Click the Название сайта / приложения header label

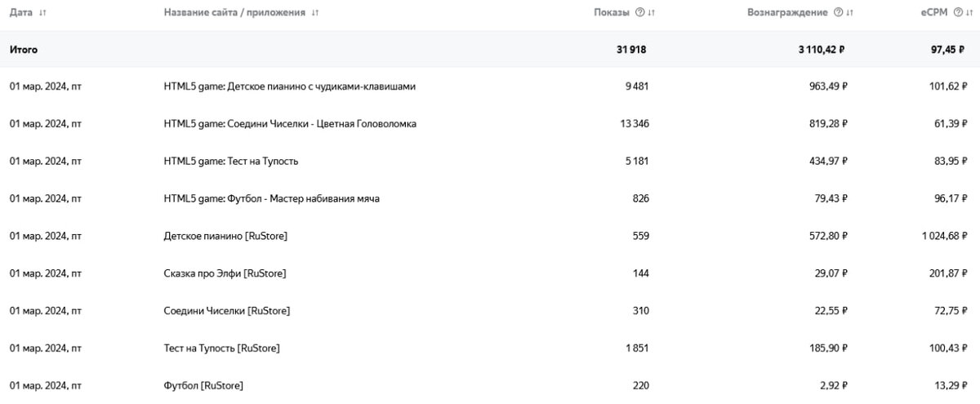[235, 12]
